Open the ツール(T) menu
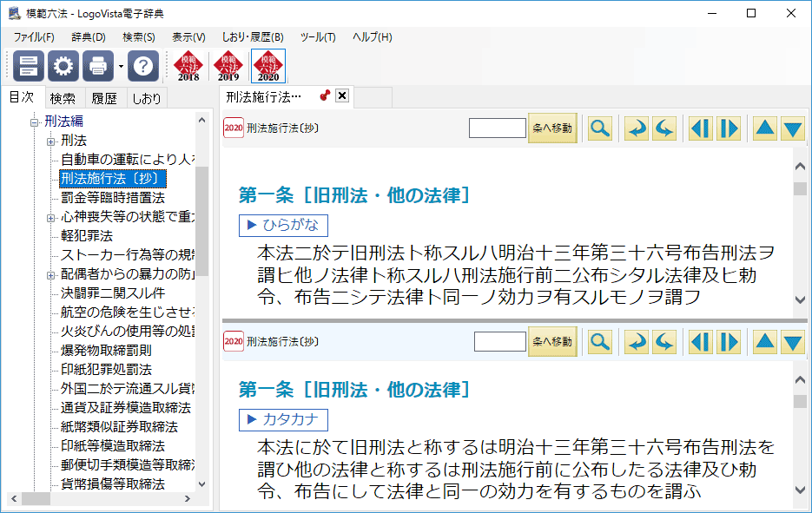The width and height of the screenshot is (812, 513). click(x=318, y=37)
